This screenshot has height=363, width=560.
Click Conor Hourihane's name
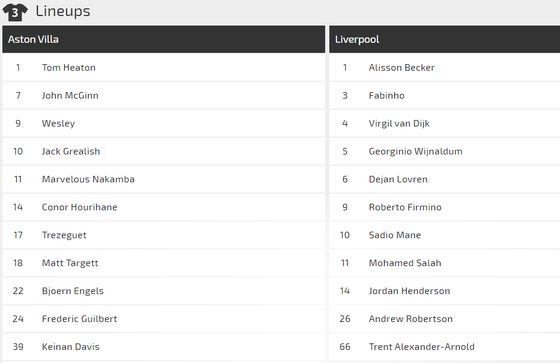point(79,207)
